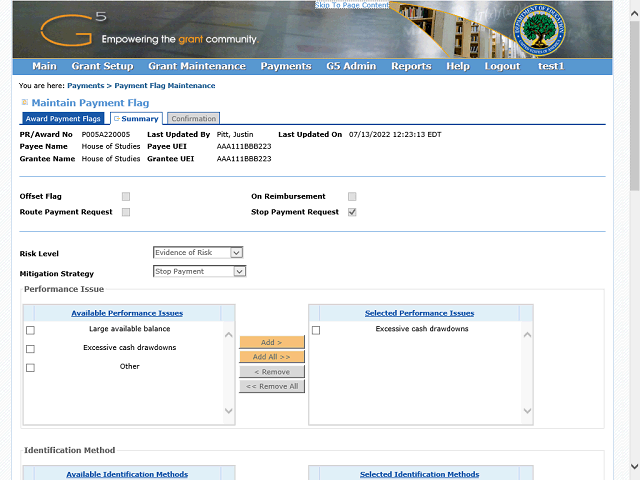The width and height of the screenshot is (640, 480).
Task: Click Logout in the navigation bar
Action: (x=502, y=66)
